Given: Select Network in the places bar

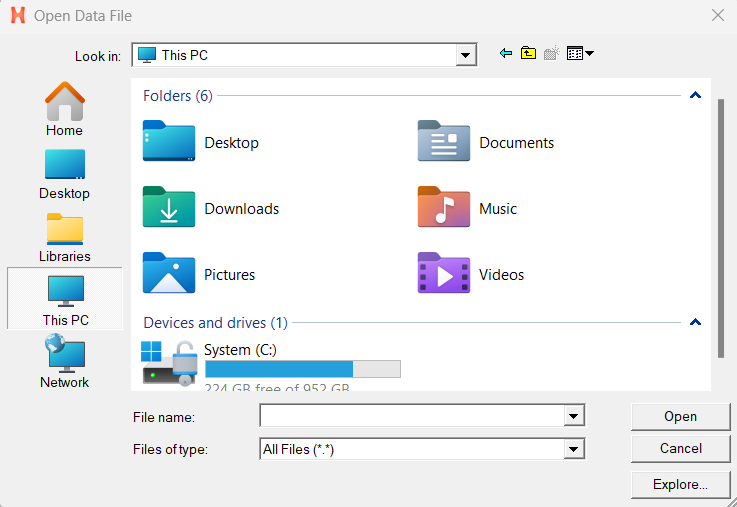Looking at the screenshot, I should [64, 362].
